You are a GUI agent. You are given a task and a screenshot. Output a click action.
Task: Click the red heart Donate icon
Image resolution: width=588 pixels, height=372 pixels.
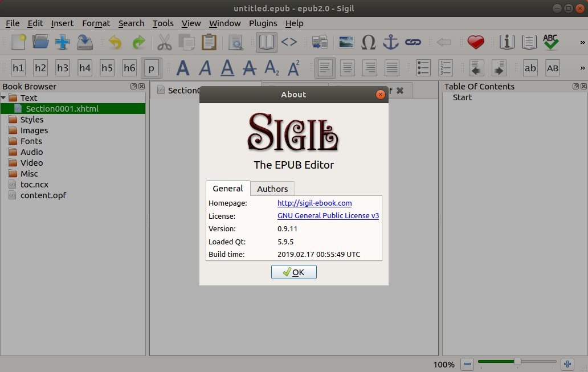pyautogui.click(x=476, y=42)
